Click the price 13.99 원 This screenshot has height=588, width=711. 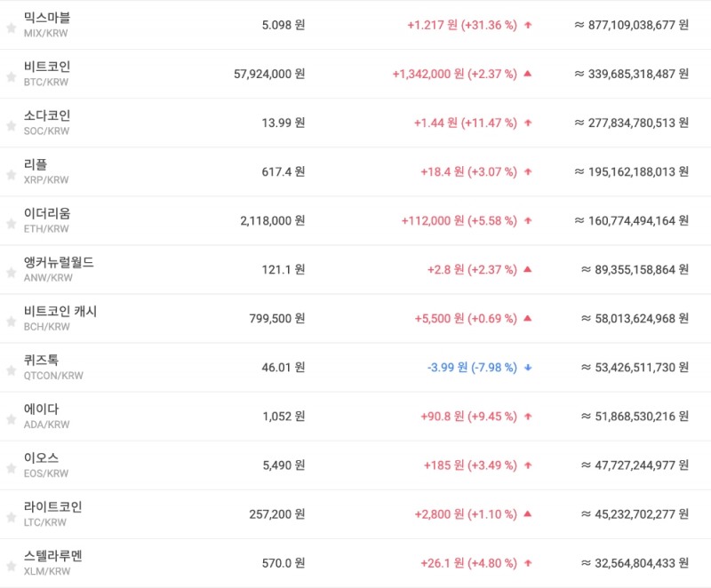[x=284, y=123]
